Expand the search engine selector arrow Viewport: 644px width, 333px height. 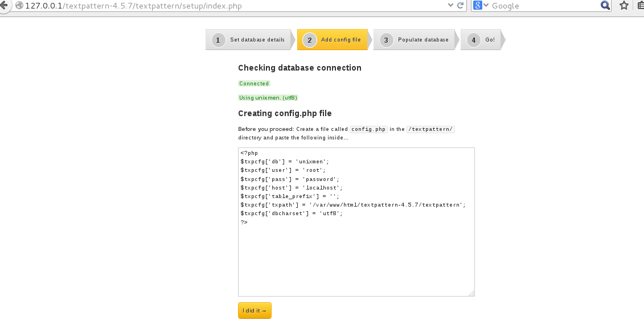click(486, 5)
